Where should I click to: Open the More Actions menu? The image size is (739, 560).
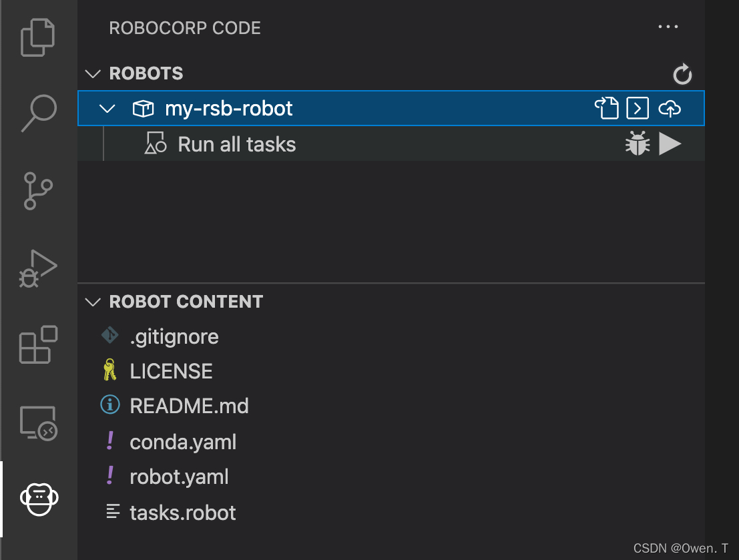point(668,27)
